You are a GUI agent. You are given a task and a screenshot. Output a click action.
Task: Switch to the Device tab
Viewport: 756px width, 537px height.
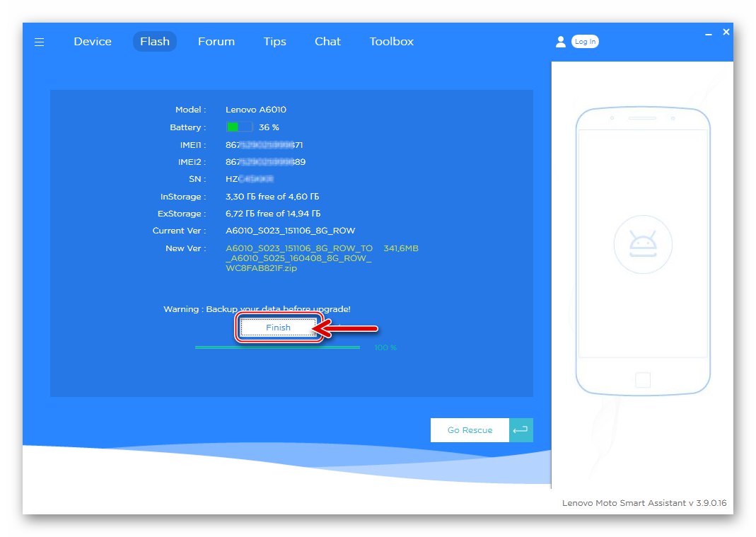(x=93, y=42)
